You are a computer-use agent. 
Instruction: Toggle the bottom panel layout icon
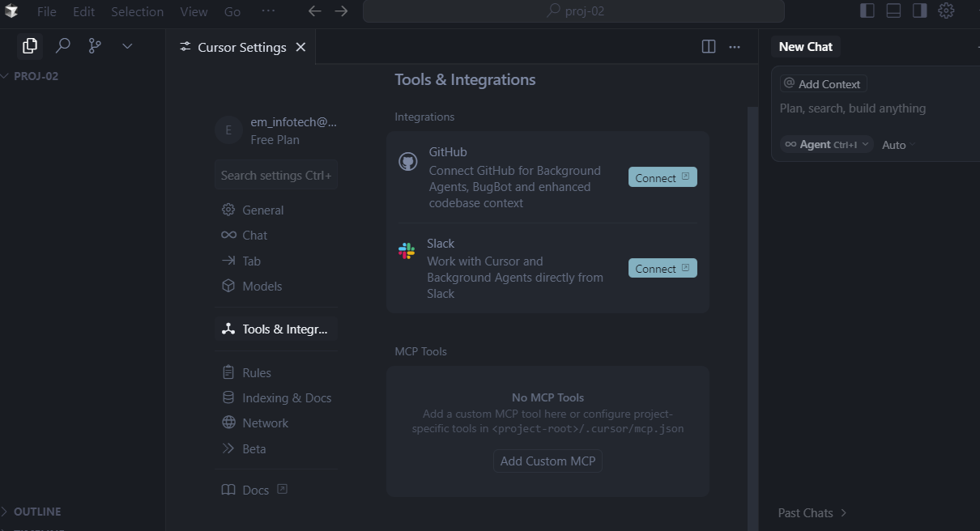pos(893,11)
